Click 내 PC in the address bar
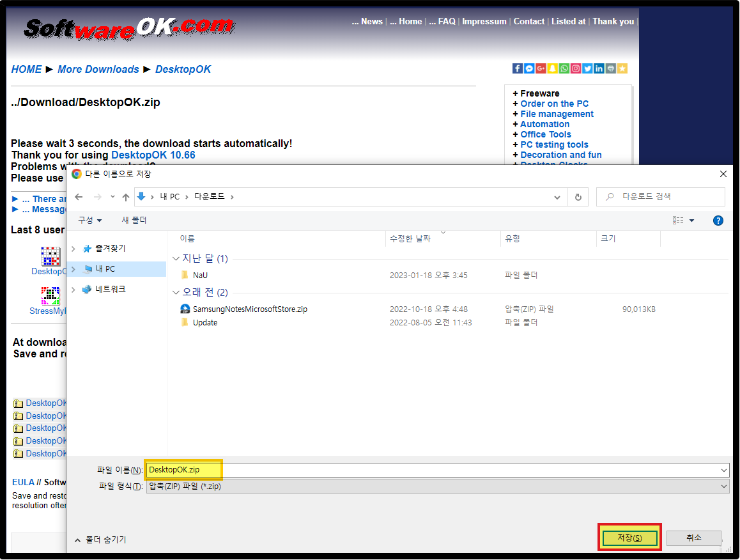Image resolution: width=740 pixels, height=560 pixels. [x=169, y=197]
